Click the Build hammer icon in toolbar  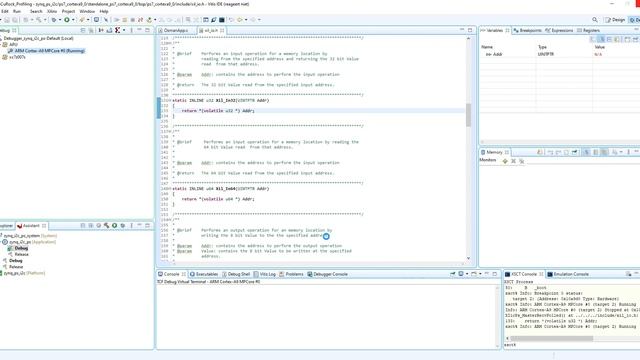39,20
